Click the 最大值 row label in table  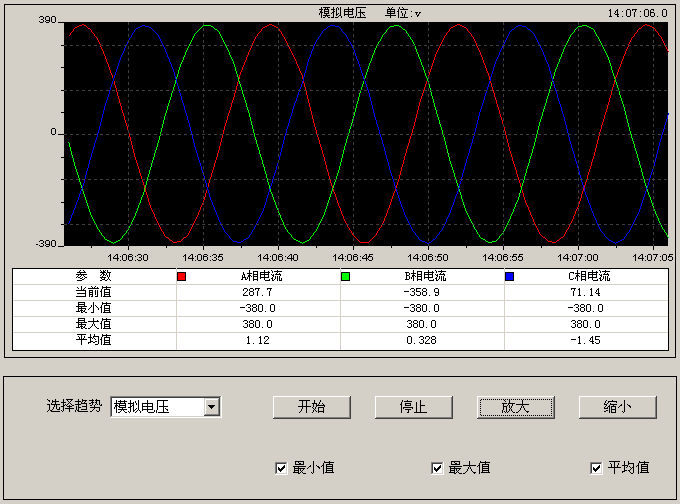(x=94, y=324)
